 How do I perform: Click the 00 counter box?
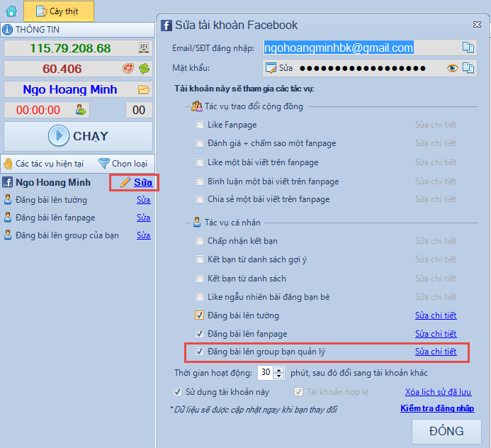(139, 110)
